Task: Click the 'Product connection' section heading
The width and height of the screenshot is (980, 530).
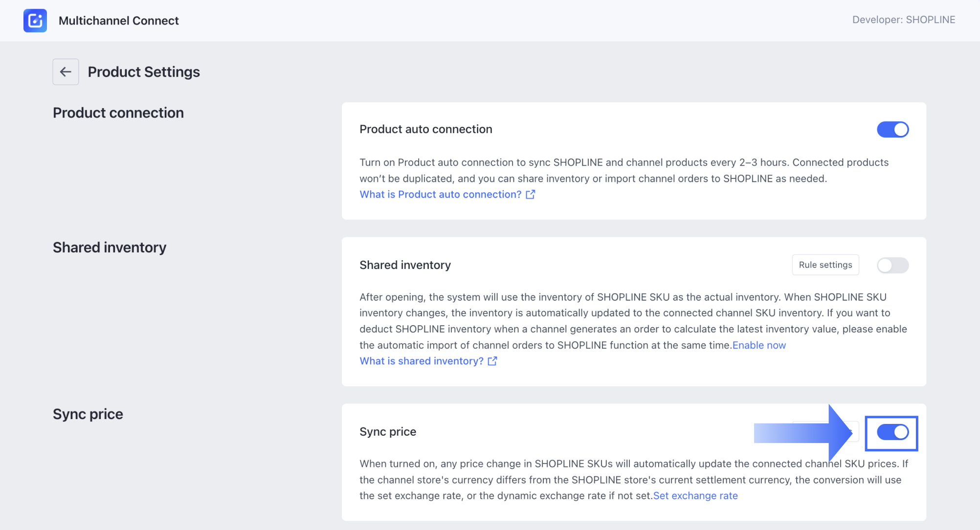Action: tap(118, 113)
